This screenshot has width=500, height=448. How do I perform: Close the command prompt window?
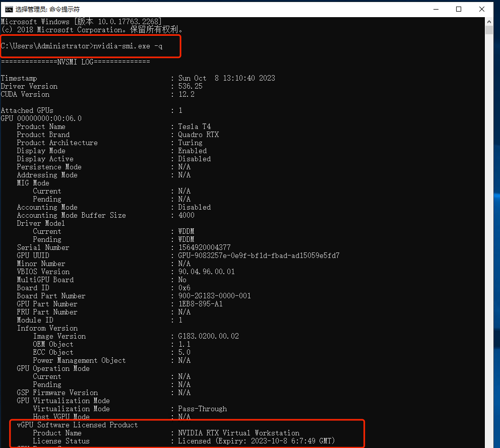pos(482,9)
